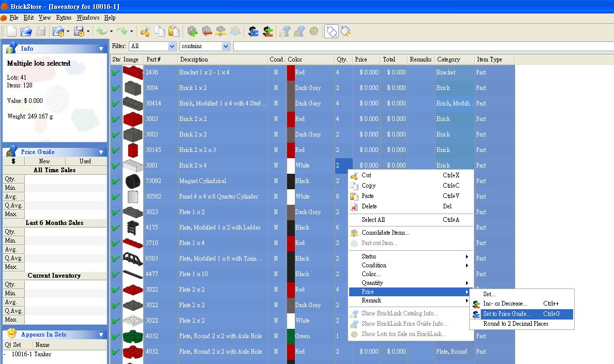
Task: Click into the filter text input field
Action: (x=423, y=46)
